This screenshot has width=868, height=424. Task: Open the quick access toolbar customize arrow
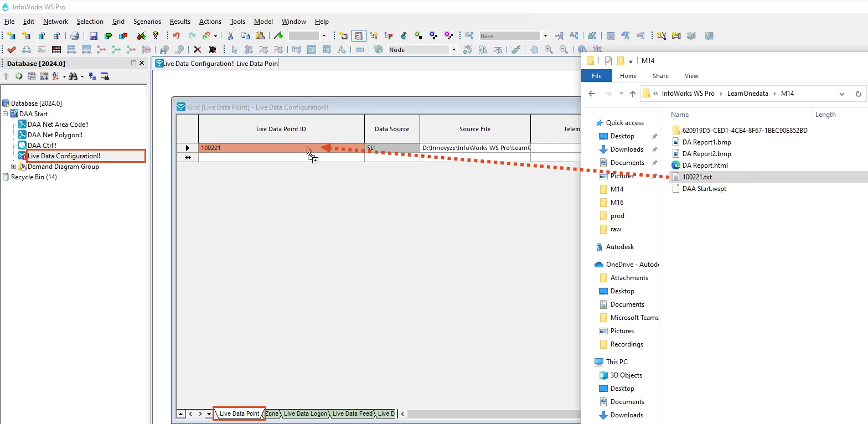coord(630,61)
